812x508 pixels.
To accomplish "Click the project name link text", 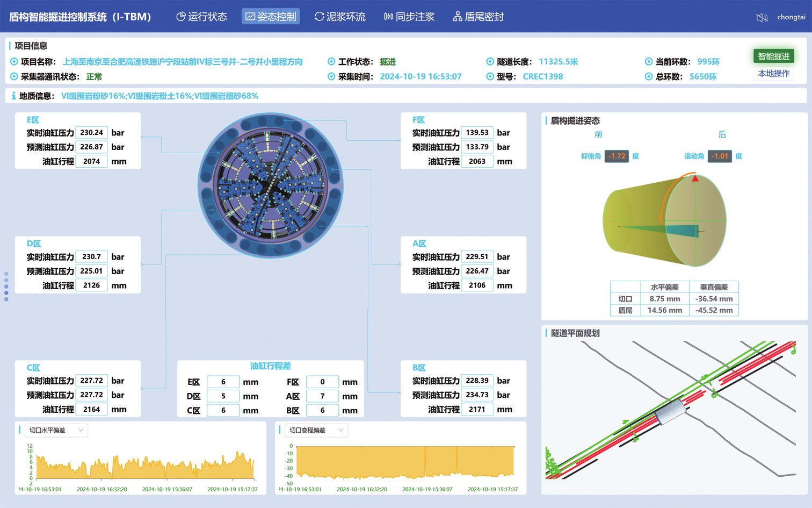I will click(183, 62).
